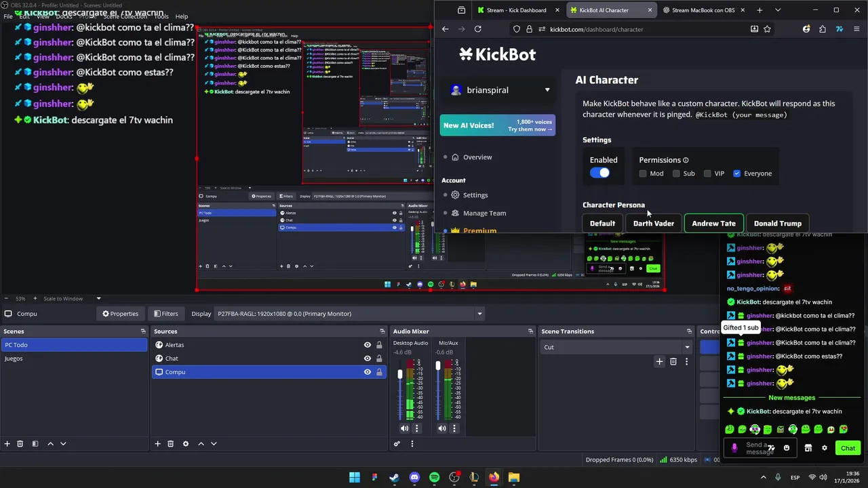Select the Juegos scene

[73, 359]
